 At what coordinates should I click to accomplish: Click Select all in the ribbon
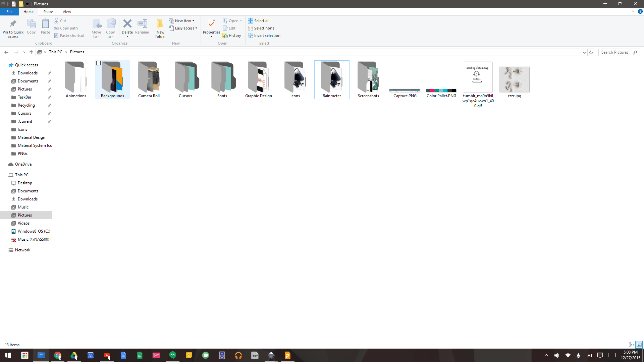click(259, 20)
